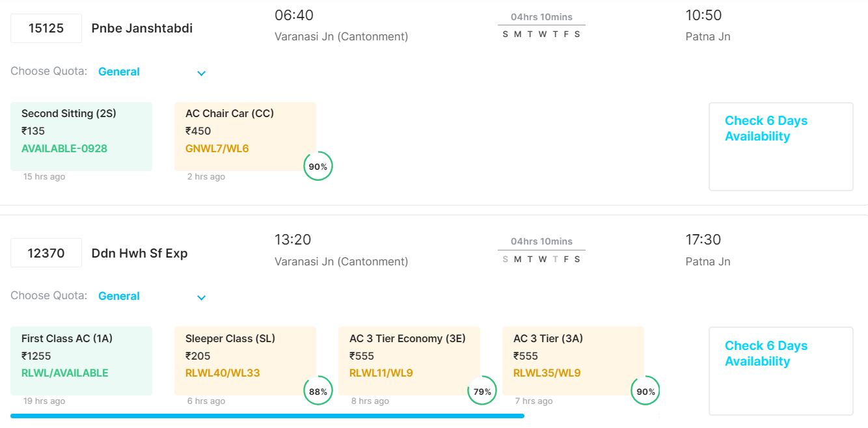
Task: Click the 90% prediction circle on AC 3 Tier
Action: pos(646,391)
